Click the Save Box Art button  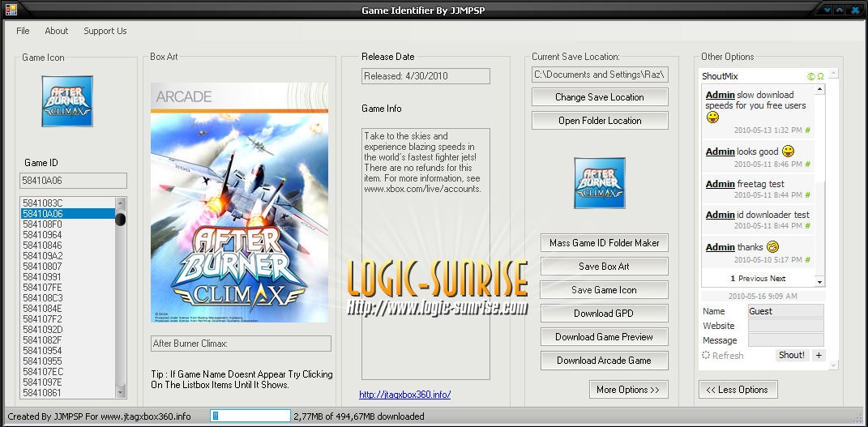click(605, 266)
